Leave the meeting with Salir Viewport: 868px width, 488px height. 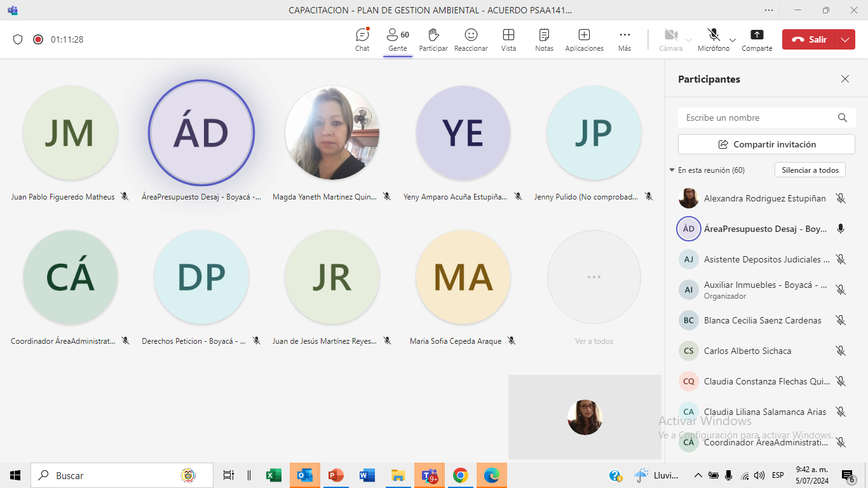(x=809, y=39)
